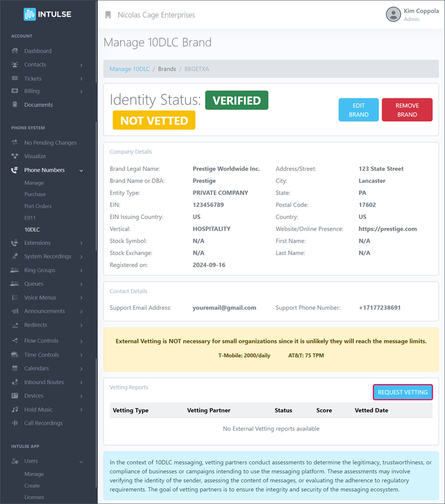The width and height of the screenshot is (445, 504).
Task: Click the Edit Brand button
Action: [358, 110]
